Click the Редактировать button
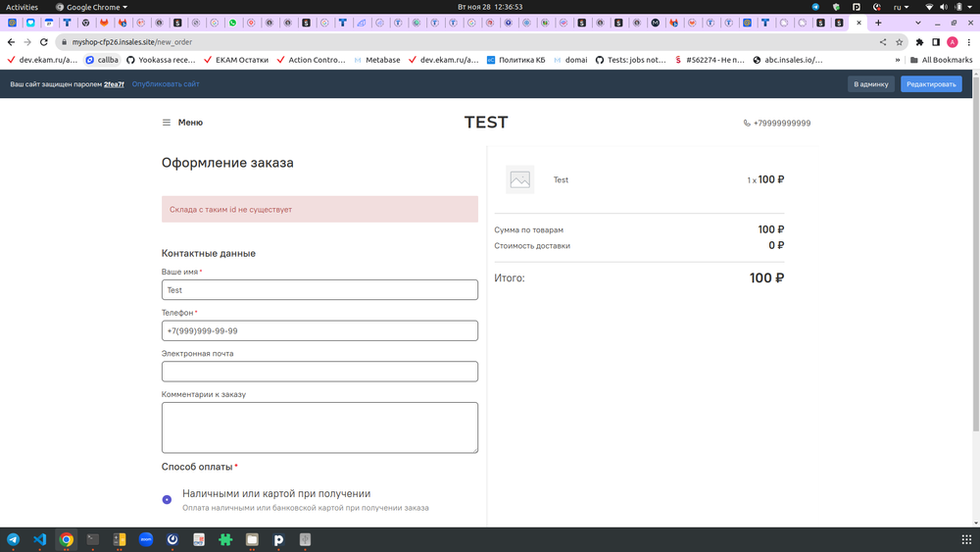The width and height of the screenshot is (980, 552). pos(931,84)
